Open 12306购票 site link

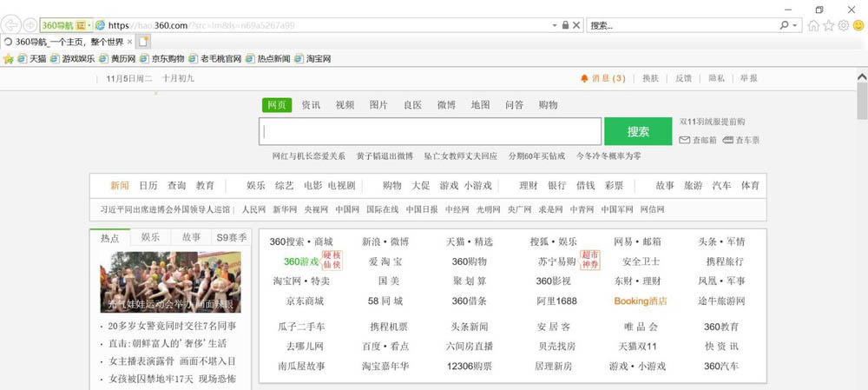[x=470, y=367]
